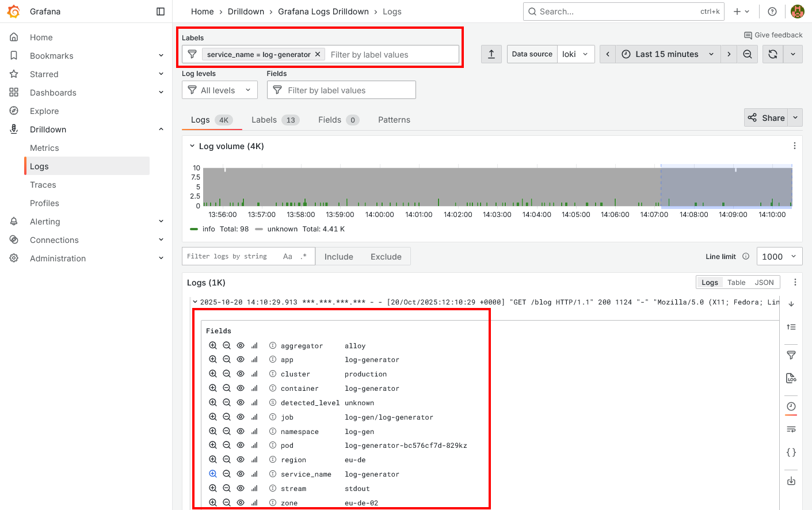The width and height of the screenshot is (812, 510).
Task: Click the download logs icon
Action: click(x=791, y=481)
